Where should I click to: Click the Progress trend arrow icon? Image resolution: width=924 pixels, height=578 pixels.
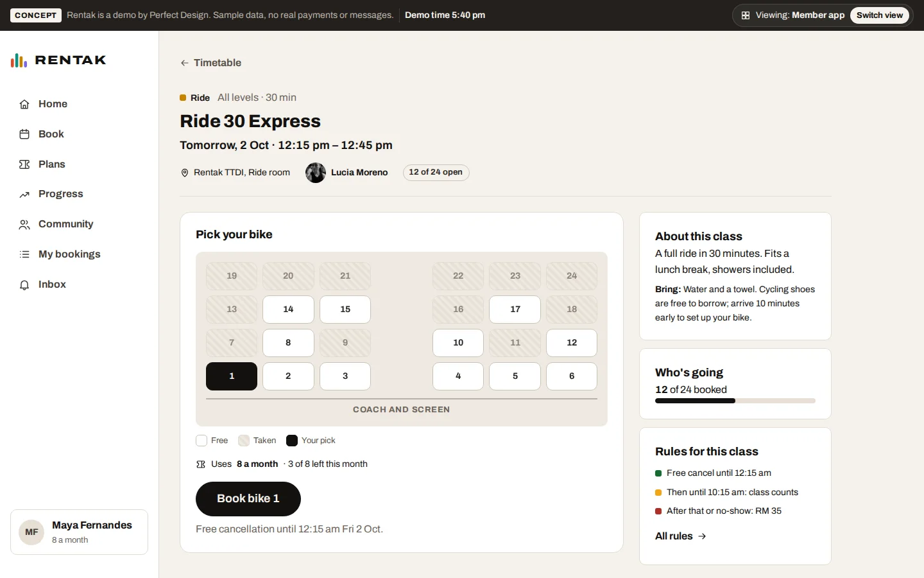[x=24, y=195]
